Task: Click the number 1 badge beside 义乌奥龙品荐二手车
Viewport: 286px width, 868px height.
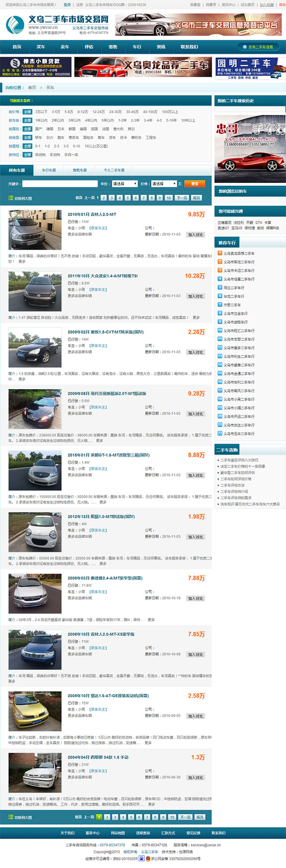Action: 219,253
